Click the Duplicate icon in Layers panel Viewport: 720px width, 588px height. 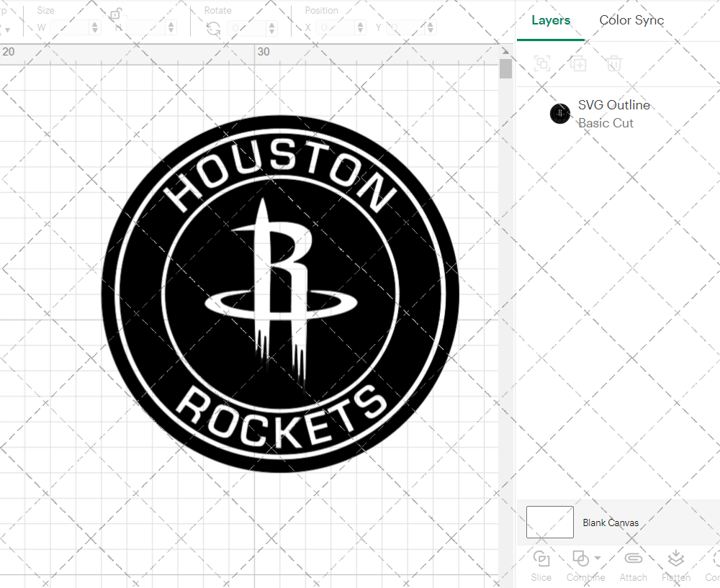(x=578, y=63)
